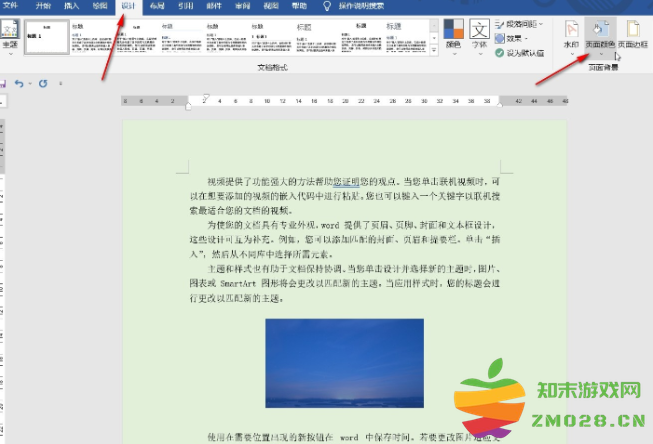
Task: Click the Redo/Repeat icon
Action: click(43, 84)
